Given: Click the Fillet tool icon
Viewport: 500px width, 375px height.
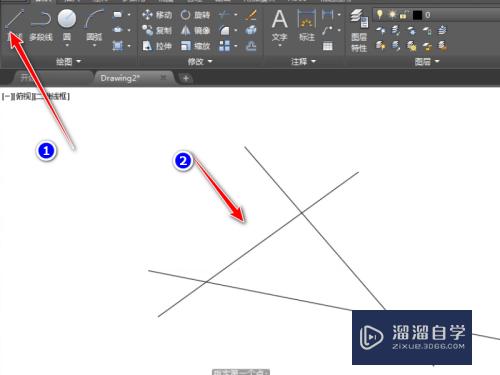Looking at the screenshot, I should (x=224, y=30).
